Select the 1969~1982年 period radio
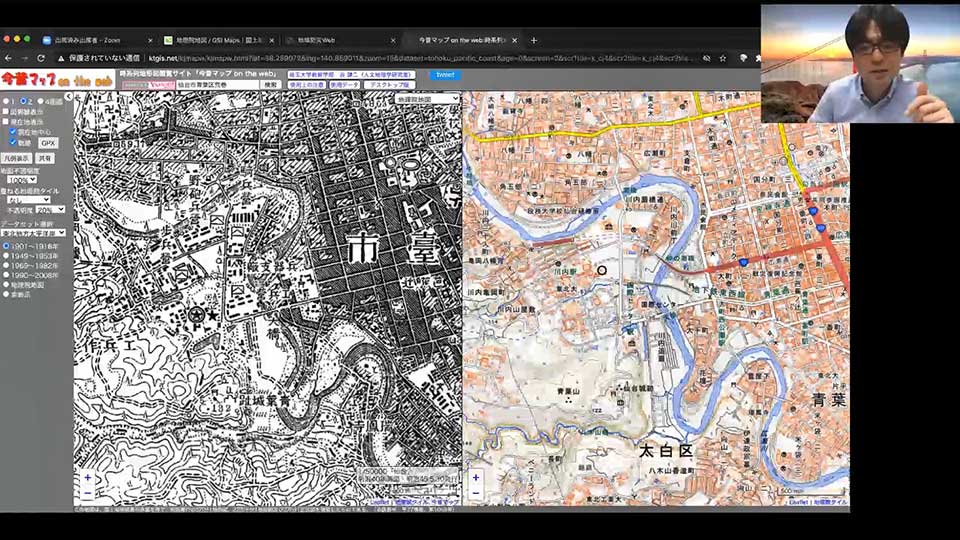 coord(6,266)
